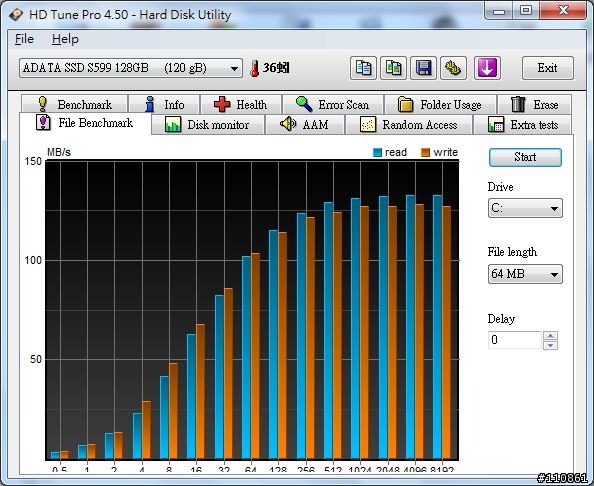Open the Health tab

pos(241,104)
